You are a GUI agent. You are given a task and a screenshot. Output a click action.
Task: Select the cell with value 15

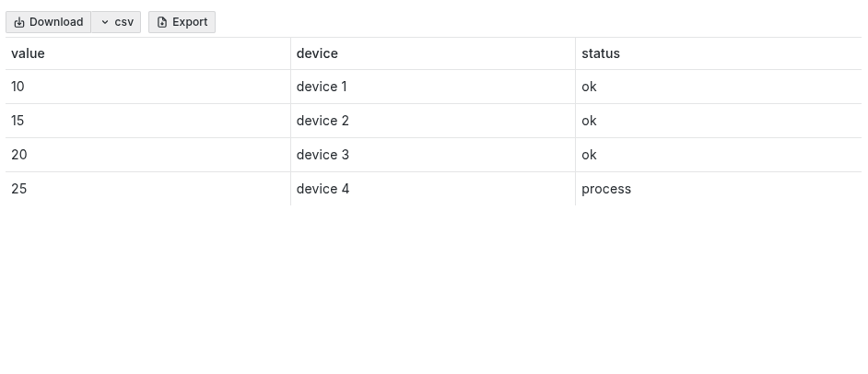18,121
